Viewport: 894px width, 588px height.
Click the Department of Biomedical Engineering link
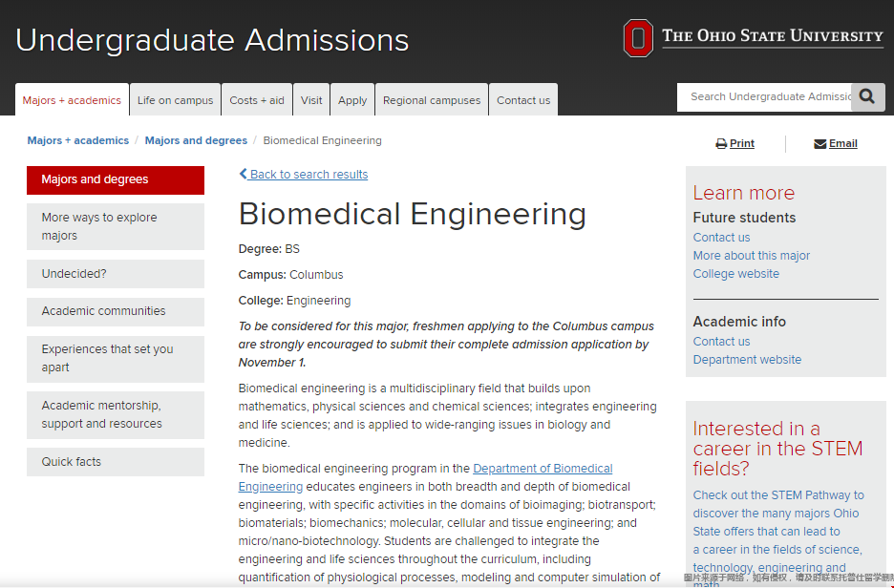(x=543, y=468)
